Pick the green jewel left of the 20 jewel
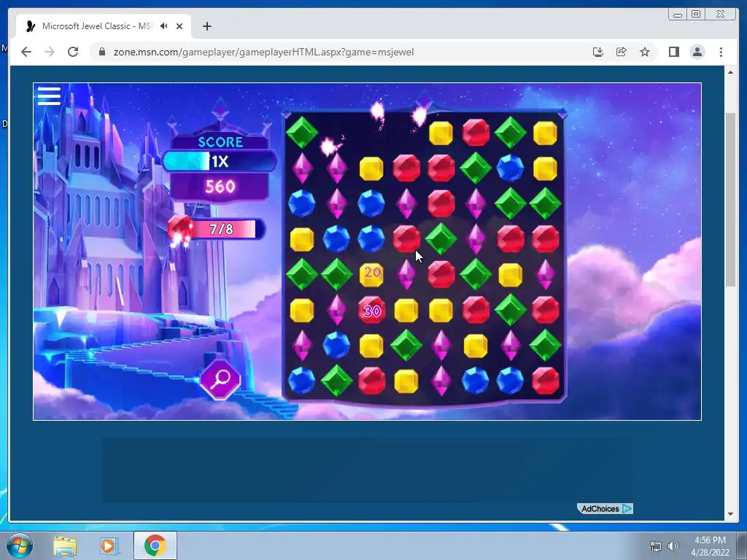Viewport: 747px width, 560px height. coord(337,274)
